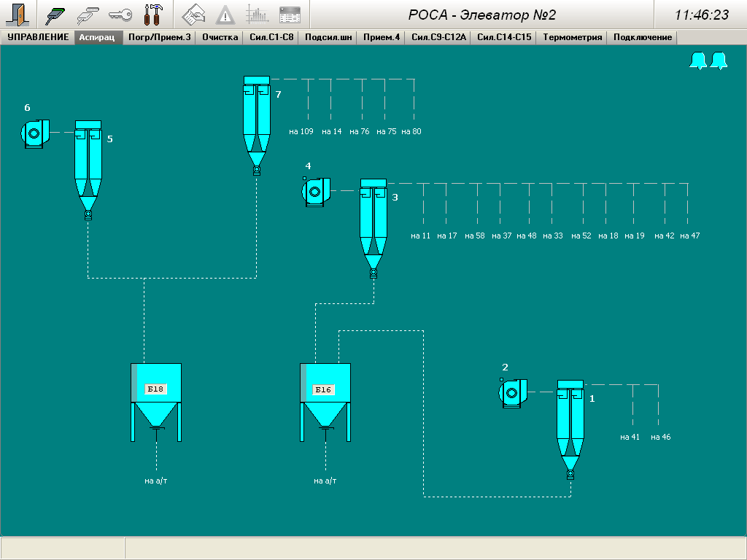Viewport: 747px width, 560px height.
Task: Switch to the Очистка tab
Action: pos(220,37)
